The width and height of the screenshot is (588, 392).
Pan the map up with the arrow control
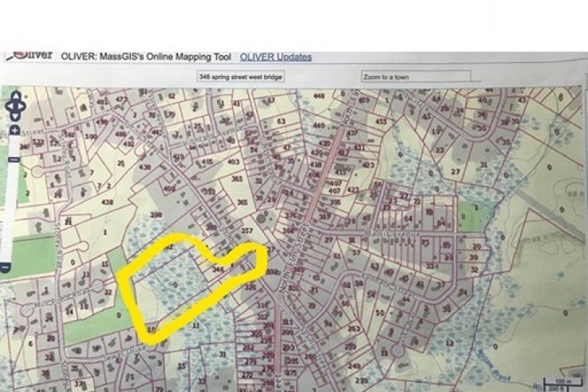click(16, 96)
